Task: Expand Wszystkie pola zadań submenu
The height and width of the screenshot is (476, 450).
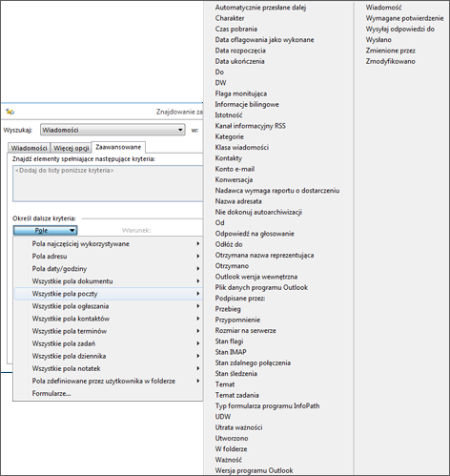Action: [x=109, y=343]
